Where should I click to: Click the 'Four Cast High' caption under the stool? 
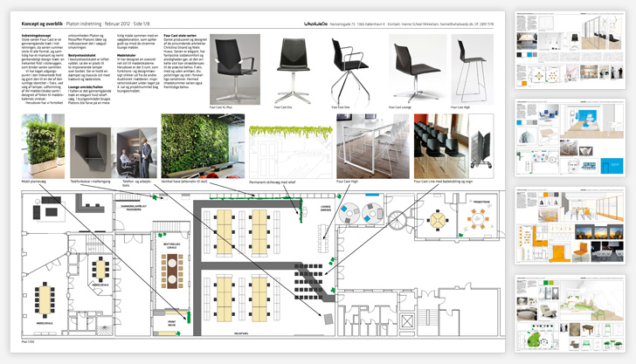(460, 107)
